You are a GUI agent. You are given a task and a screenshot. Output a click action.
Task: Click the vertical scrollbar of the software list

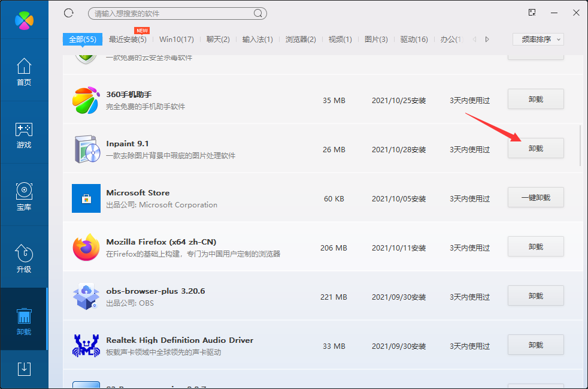(x=580, y=146)
